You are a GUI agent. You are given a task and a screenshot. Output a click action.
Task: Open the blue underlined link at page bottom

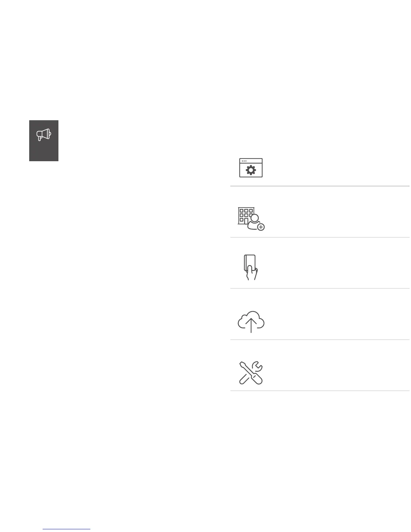(67, 529)
